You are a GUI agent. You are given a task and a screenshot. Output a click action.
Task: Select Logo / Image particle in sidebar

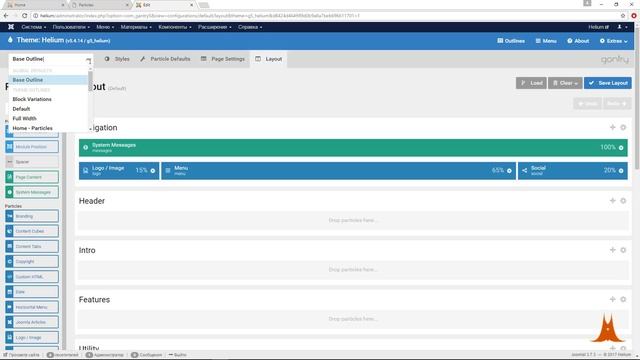tap(32, 338)
